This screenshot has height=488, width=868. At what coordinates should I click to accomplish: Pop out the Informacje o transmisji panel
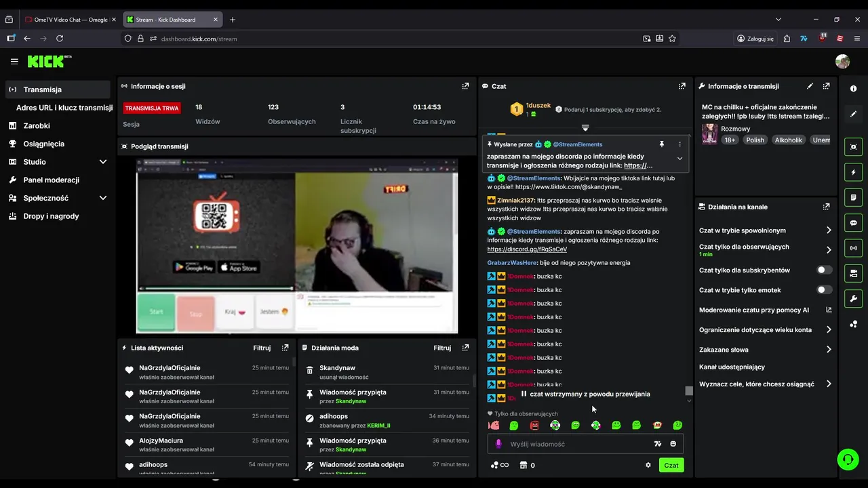826,86
